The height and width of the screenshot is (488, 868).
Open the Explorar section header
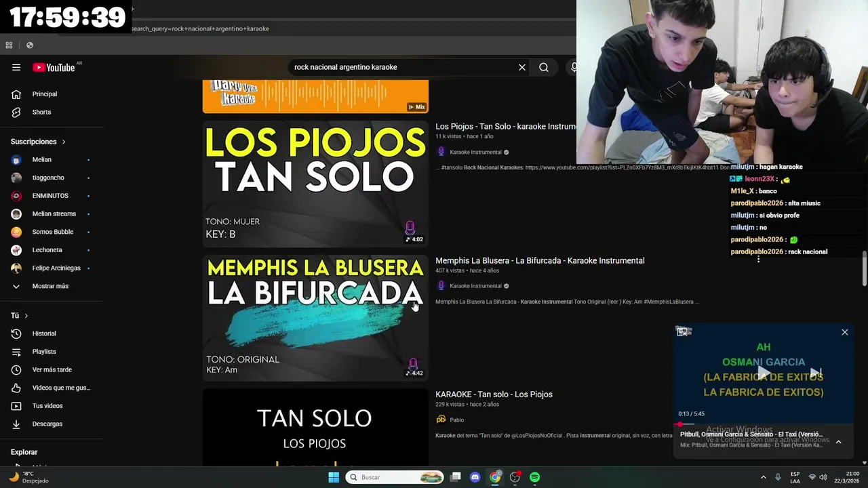pos(24,452)
